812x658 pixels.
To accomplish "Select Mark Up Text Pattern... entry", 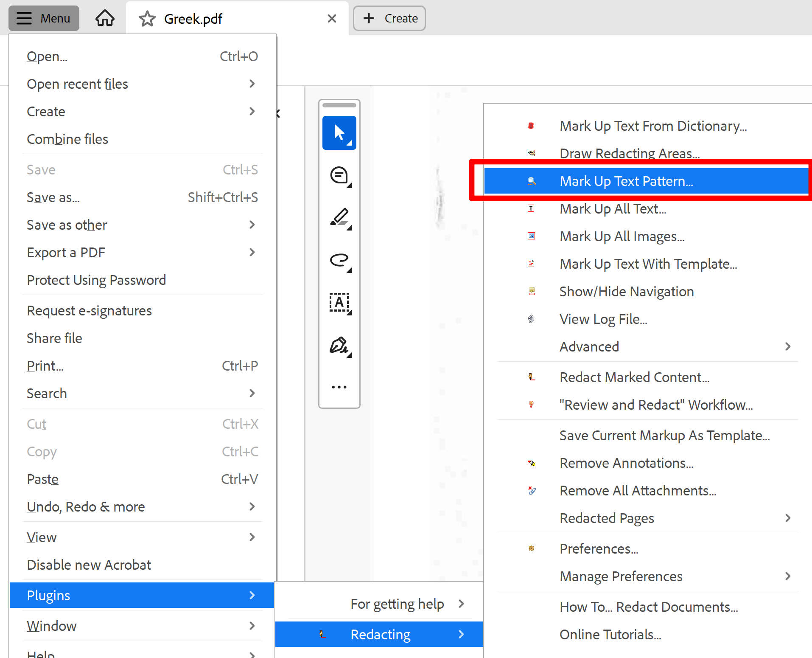I will pyautogui.click(x=647, y=181).
